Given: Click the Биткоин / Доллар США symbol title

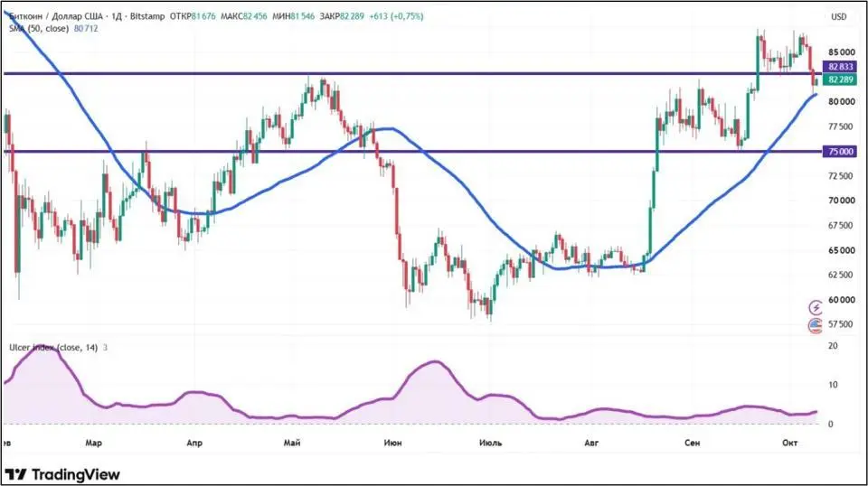Looking at the screenshot, I should tap(58, 16).
